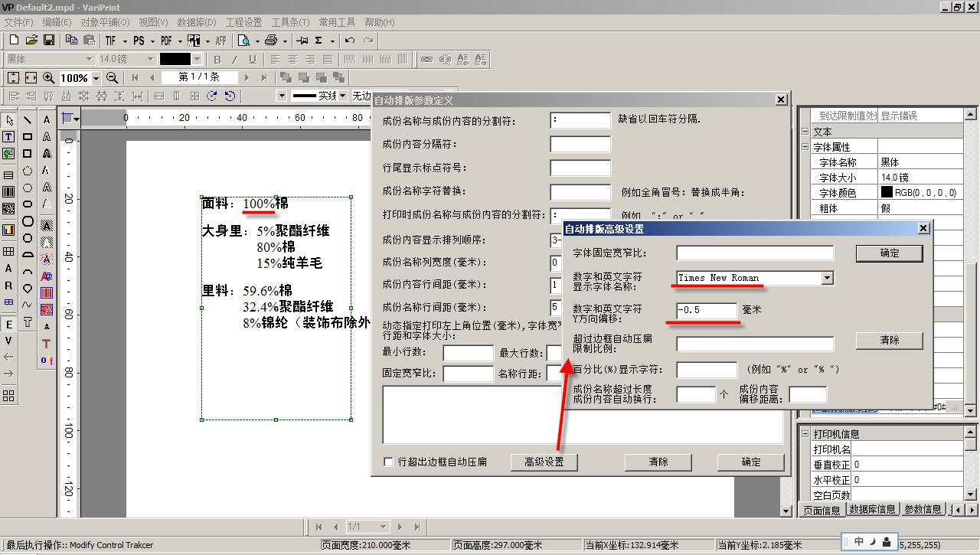Viewport: 980px width, 555px height.
Task: Toggle bold B formatting
Action: point(217,59)
